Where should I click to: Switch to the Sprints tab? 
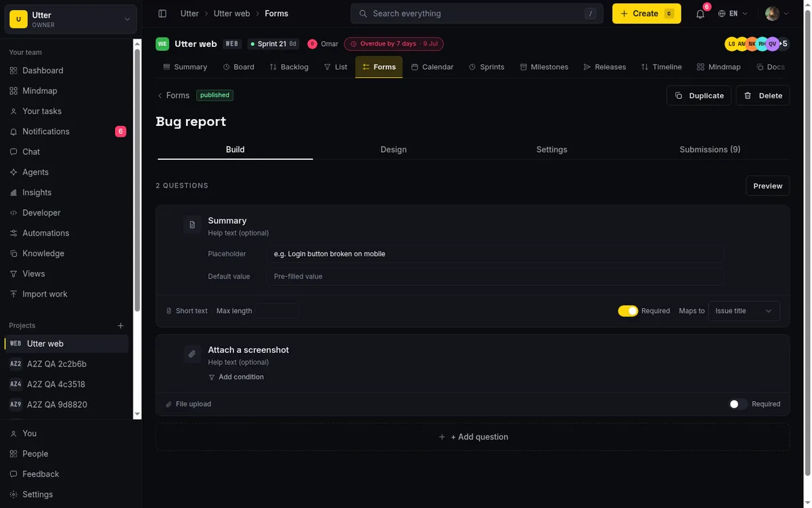(487, 67)
